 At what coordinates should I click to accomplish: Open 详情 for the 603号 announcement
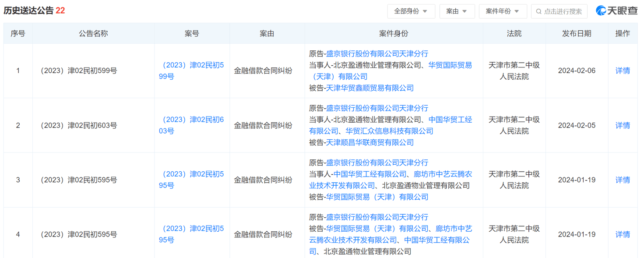pos(623,125)
